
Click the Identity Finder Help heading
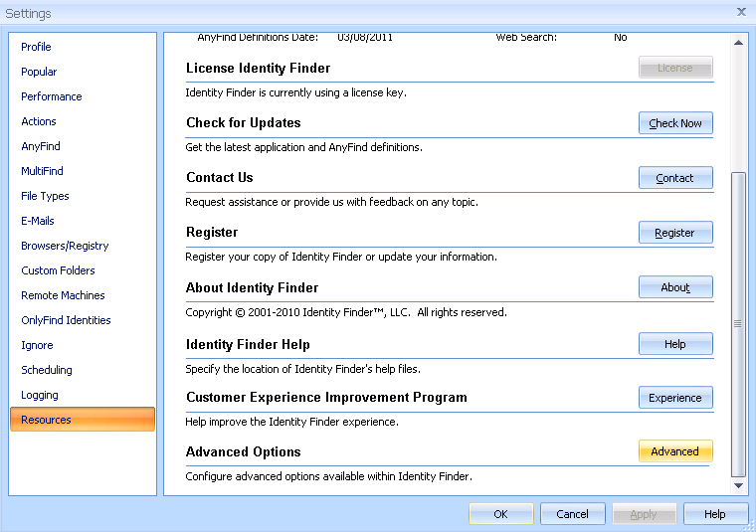tap(248, 344)
